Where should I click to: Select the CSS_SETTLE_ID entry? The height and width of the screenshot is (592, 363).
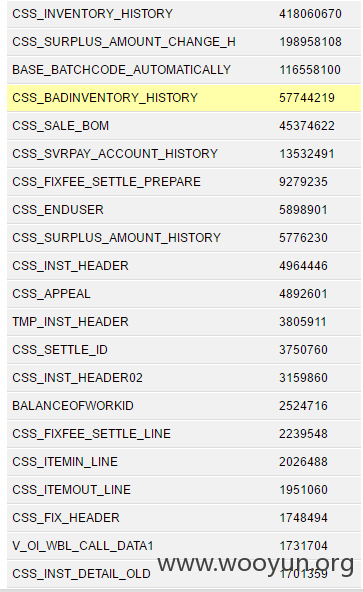click(184, 350)
